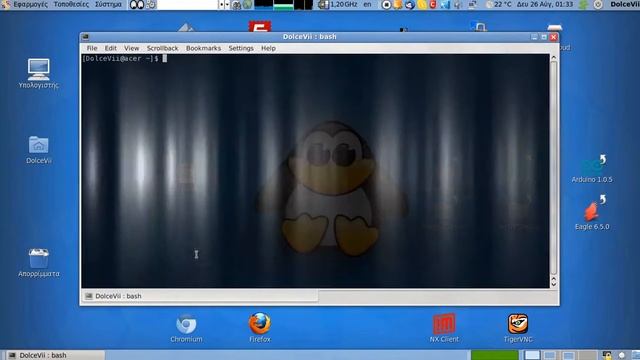Open the Edit menu
Viewport: 640px width, 360px height.
(x=110, y=48)
